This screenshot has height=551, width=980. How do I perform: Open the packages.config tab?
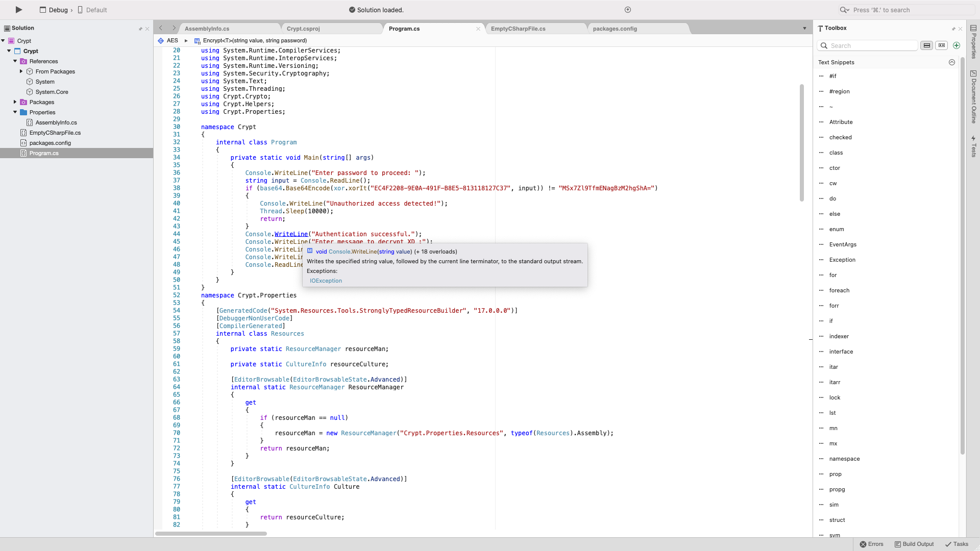point(615,29)
